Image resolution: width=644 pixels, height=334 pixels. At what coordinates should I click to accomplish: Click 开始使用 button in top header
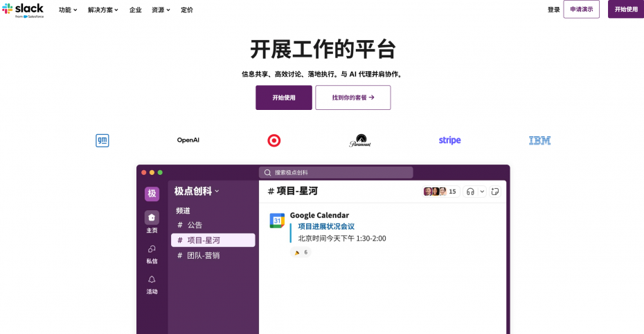(626, 10)
